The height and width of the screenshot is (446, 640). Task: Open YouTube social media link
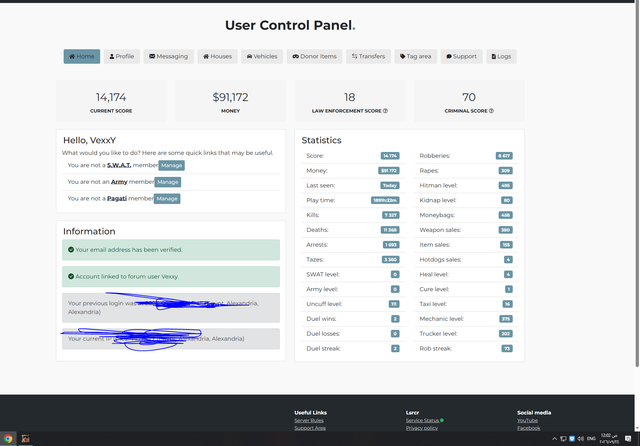click(527, 420)
